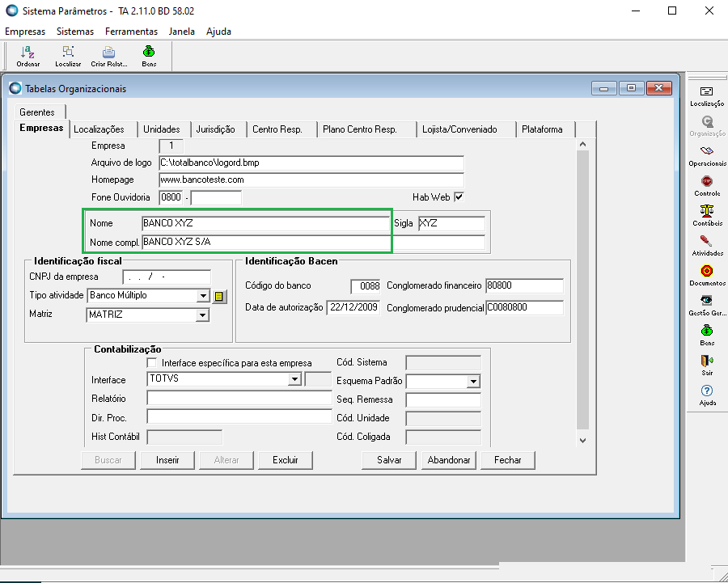The height and width of the screenshot is (583, 728).
Task: Click yellow icon beside Tipo atividade
Action: (219, 297)
